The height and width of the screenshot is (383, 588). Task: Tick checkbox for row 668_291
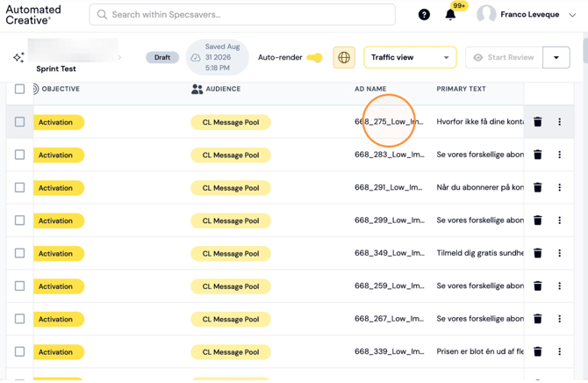(x=19, y=187)
